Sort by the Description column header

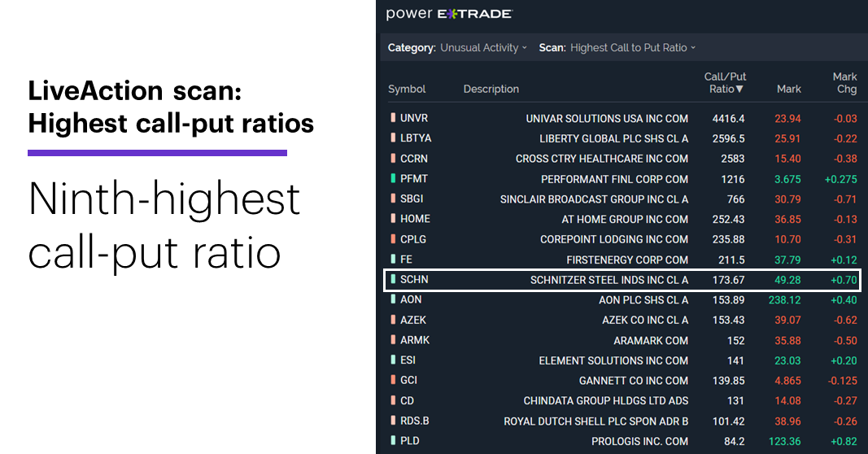491,89
